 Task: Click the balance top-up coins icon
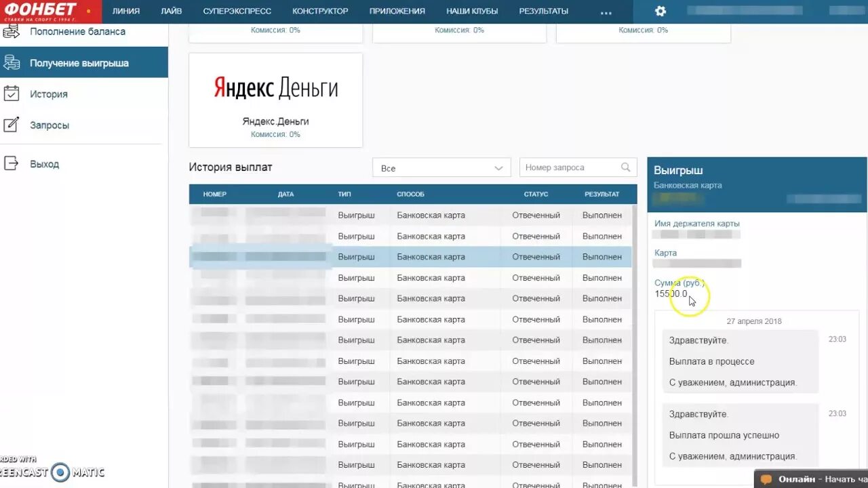(12, 32)
